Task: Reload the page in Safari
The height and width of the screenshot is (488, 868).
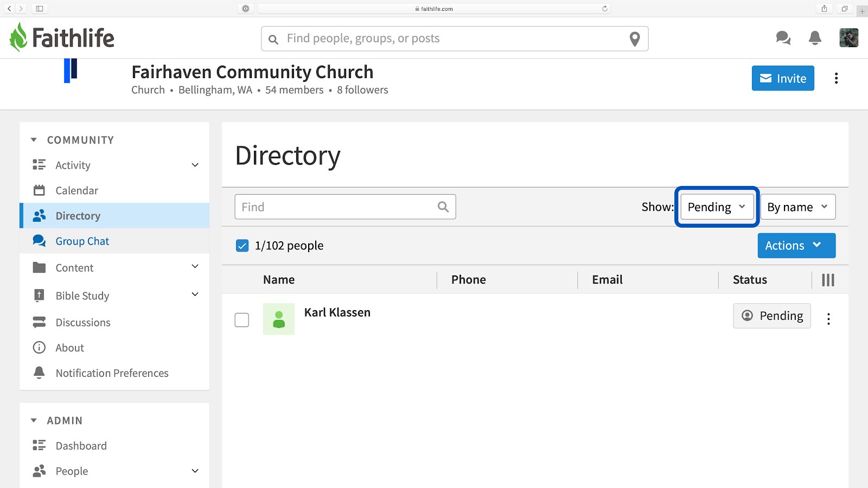Action: pyautogui.click(x=605, y=9)
